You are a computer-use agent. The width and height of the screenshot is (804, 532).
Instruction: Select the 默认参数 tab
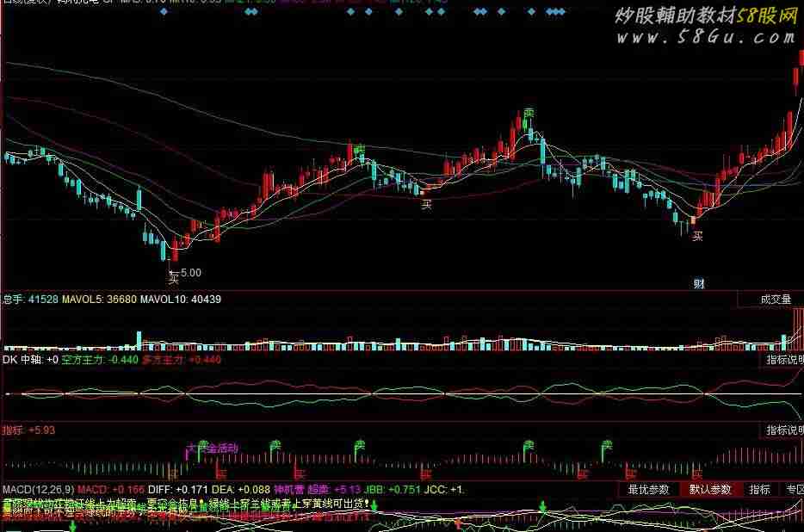tap(709, 490)
